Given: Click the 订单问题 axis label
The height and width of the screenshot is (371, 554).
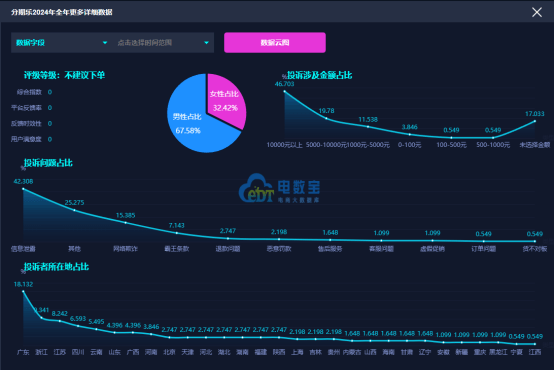Looking at the screenshot, I should 484,249.
